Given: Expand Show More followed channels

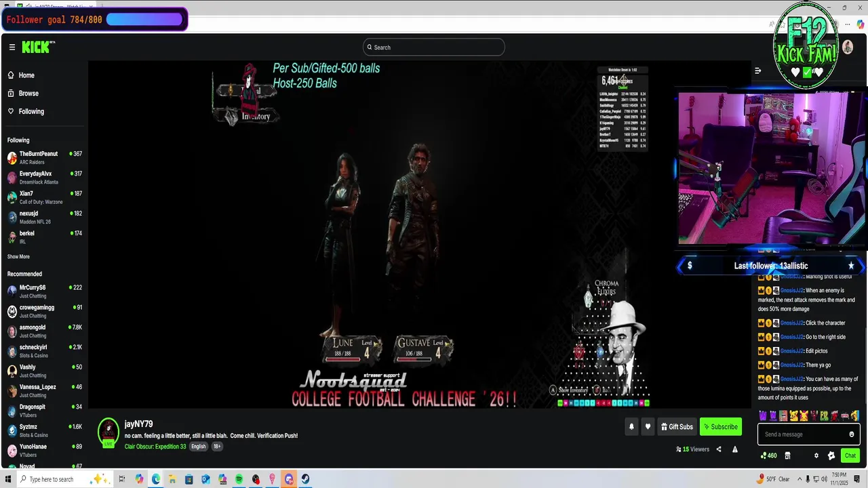Looking at the screenshot, I should (x=18, y=257).
